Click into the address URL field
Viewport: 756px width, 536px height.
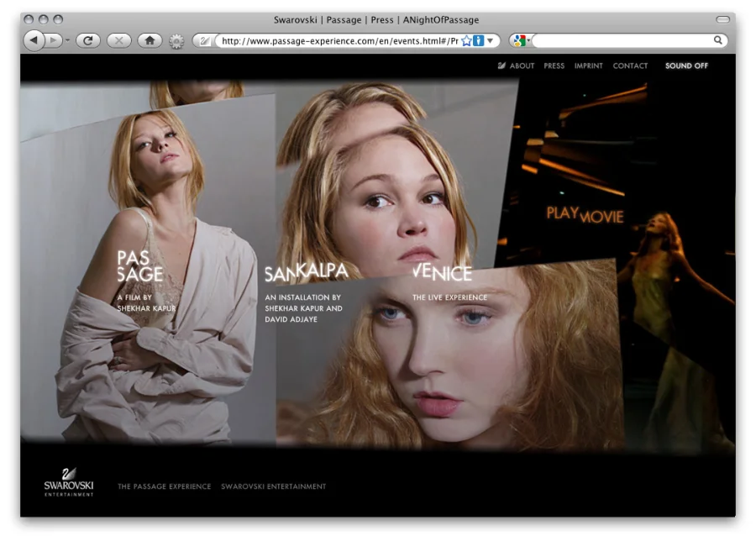coord(336,40)
